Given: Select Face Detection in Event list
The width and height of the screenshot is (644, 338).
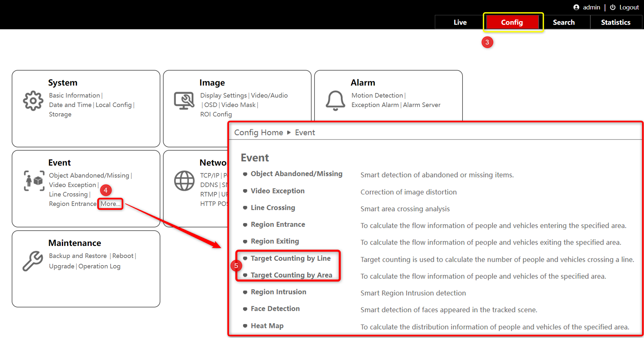Looking at the screenshot, I should coord(275,308).
